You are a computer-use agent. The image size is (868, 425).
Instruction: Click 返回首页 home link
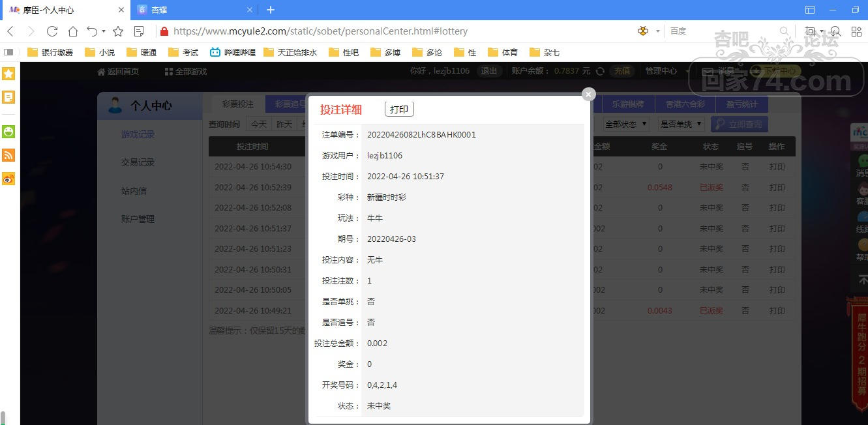[118, 71]
